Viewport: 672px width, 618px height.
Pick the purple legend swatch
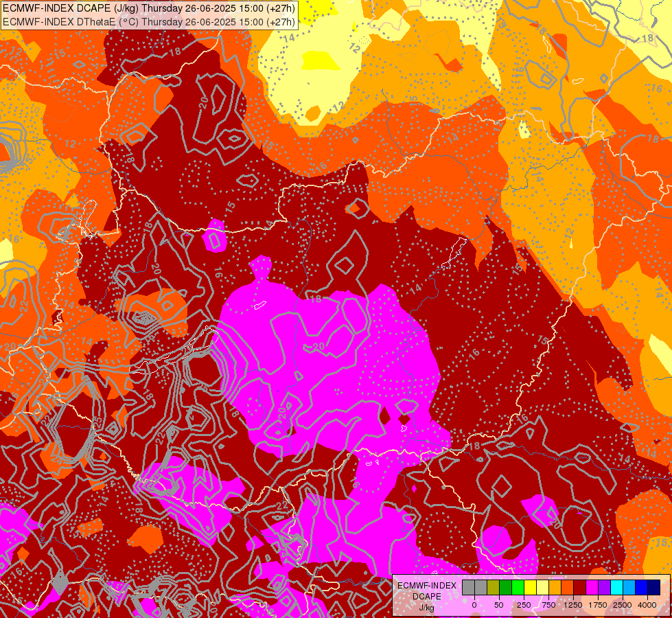tap(604, 587)
